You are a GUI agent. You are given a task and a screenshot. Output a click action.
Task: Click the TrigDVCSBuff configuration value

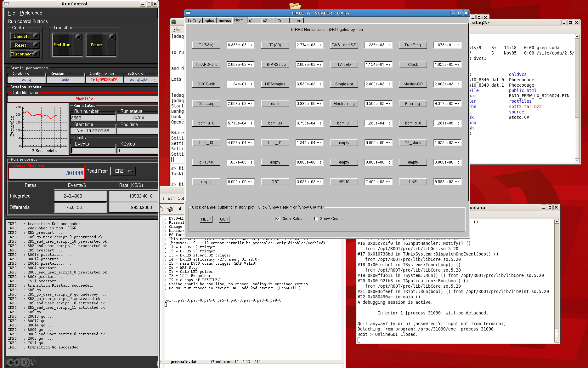click(x=104, y=80)
